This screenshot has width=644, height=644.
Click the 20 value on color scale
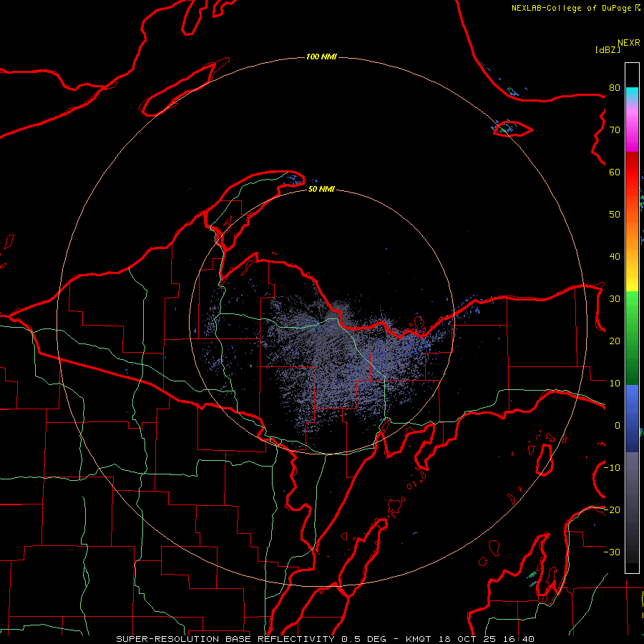pos(615,341)
